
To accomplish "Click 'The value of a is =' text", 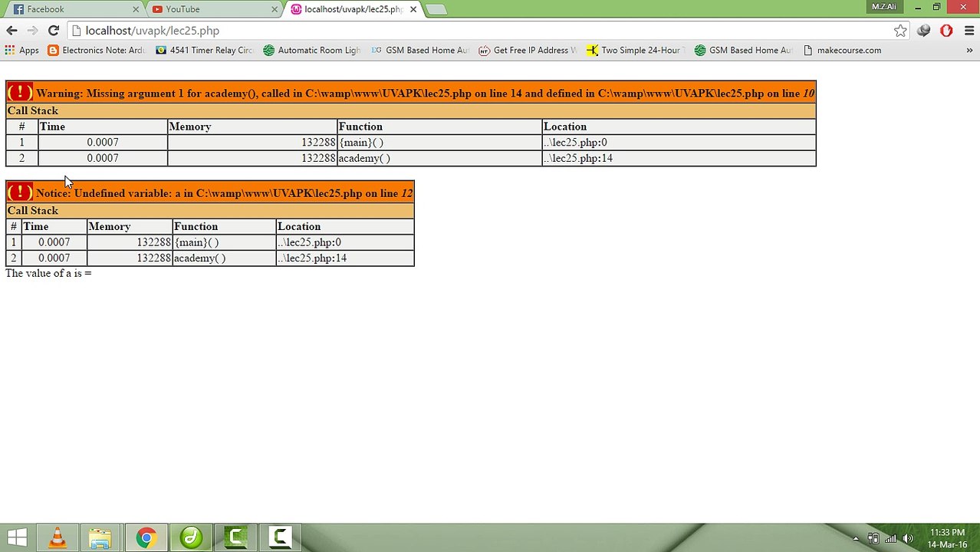I will tap(48, 273).
